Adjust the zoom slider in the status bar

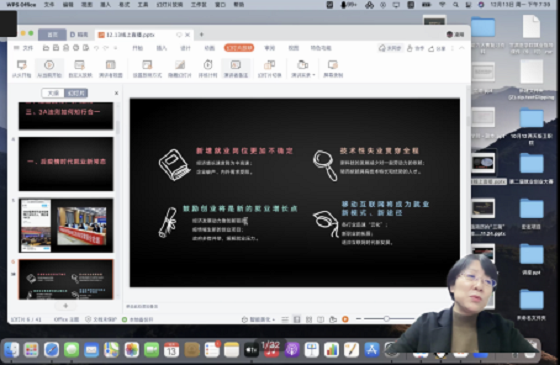[x=386, y=319]
